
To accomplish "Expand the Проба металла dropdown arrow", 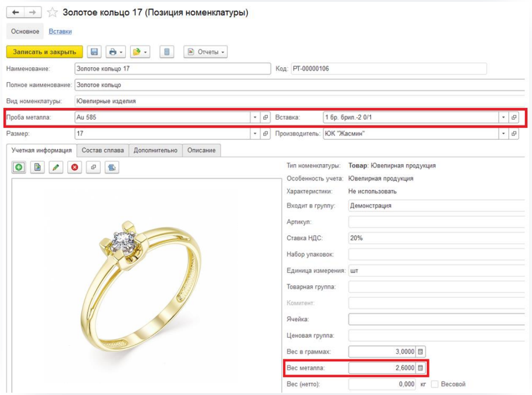I will 255,117.
